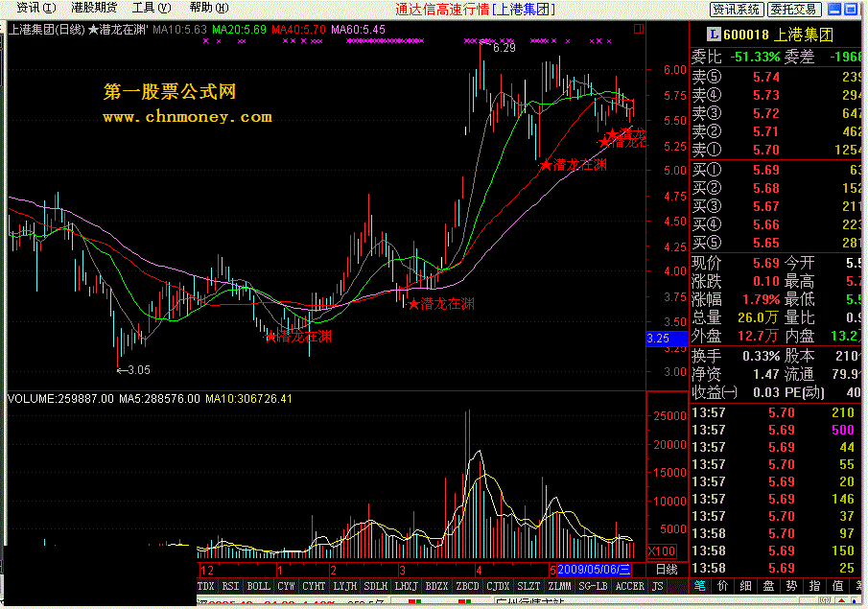Viewport: 868px width, 609px height.
Task: Switch to the TDX indicator tab
Action: [205, 586]
